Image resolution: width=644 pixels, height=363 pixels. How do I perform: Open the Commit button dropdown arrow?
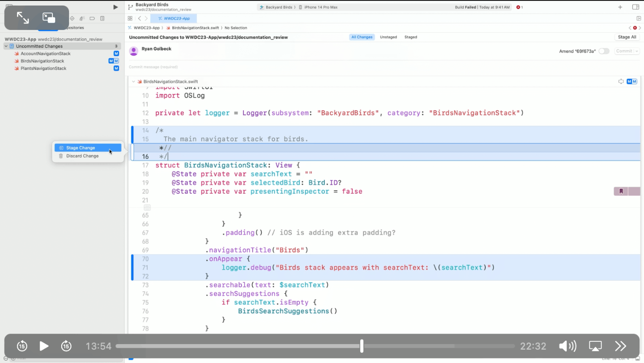tap(637, 51)
